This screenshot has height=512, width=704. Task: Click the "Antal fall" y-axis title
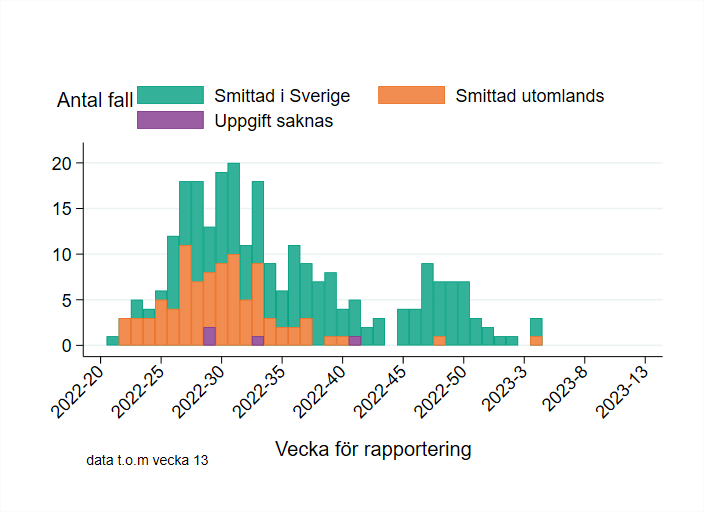pos(95,101)
